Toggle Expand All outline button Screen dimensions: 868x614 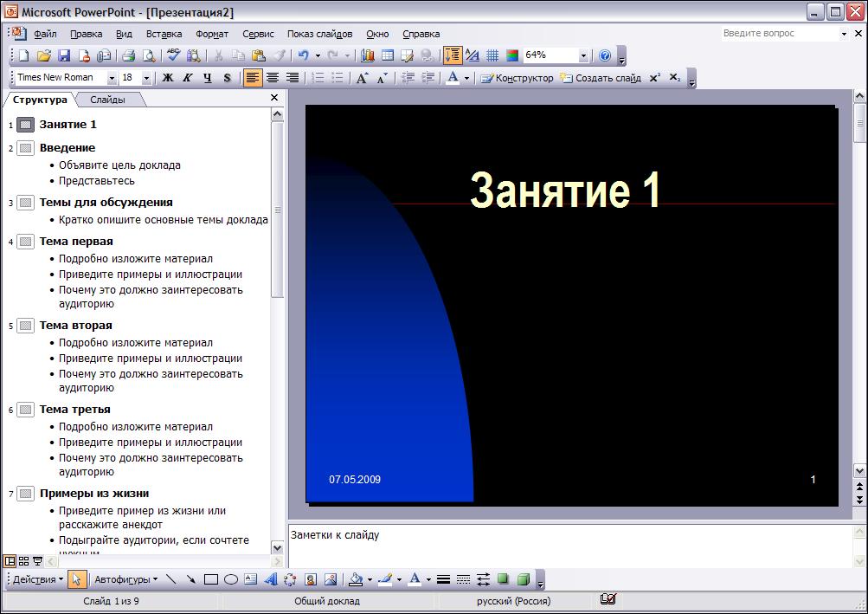453,55
